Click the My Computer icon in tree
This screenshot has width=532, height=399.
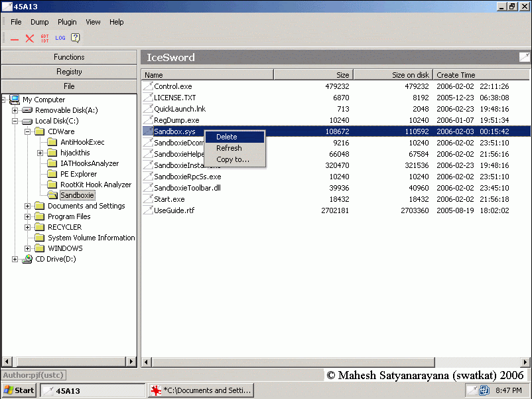pyautogui.click(x=15, y=100)
